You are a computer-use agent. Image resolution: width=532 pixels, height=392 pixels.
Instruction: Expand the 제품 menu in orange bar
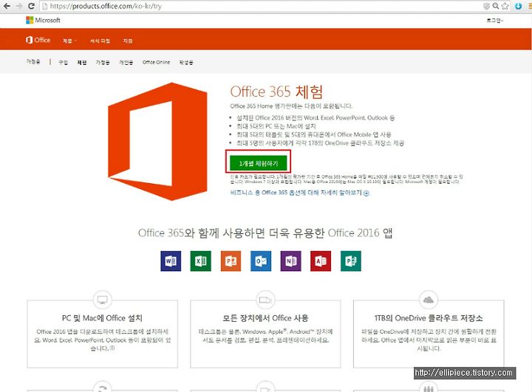click(69, 41)
